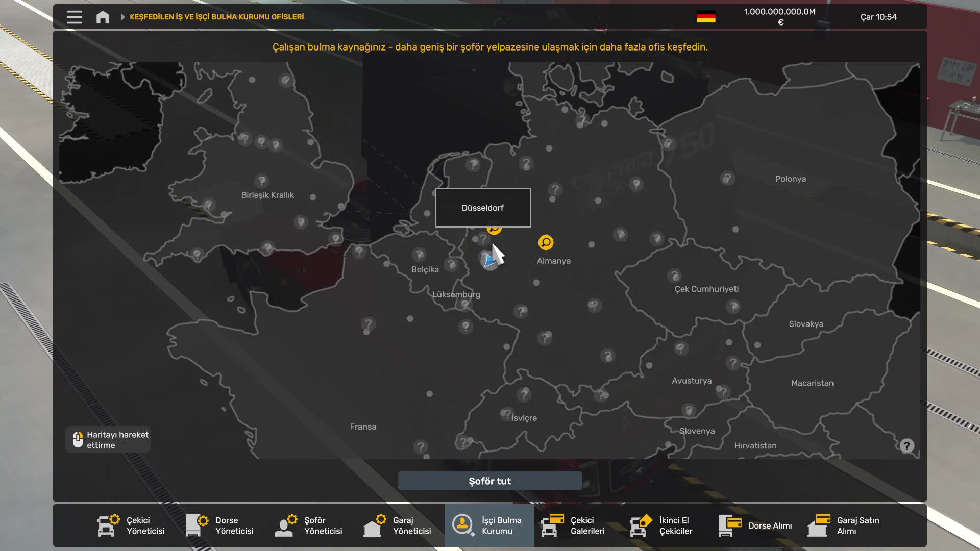
Task: Click the Haritayı hareket ettirme hint
Action: (108, 440)
